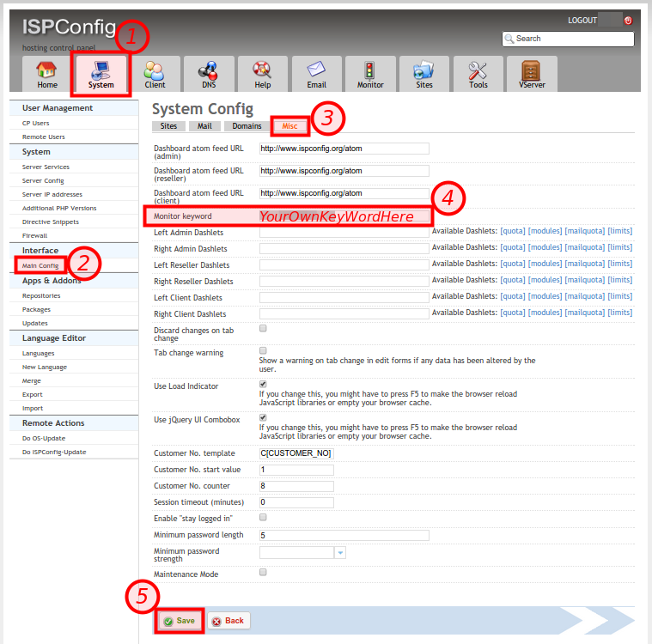Open the DNS module icon
The width and height of the screenshot is (652, 644).
(x=208, y=73)
